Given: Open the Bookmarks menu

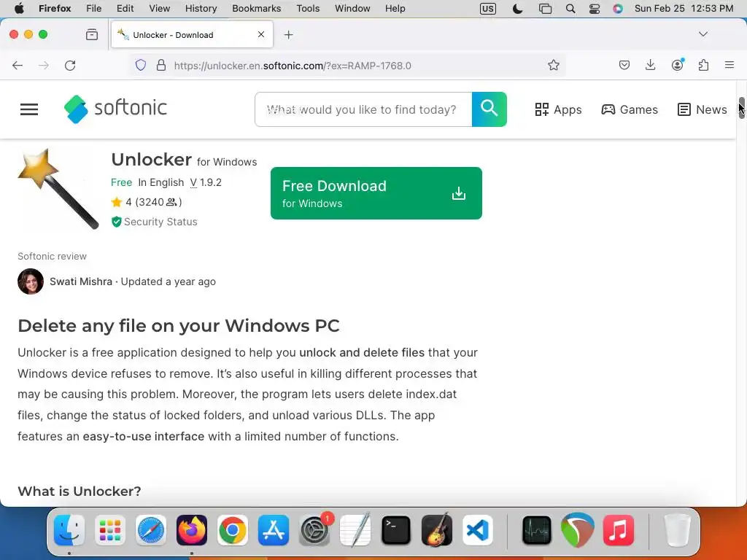Looking at the screenshot, I should (257, 9).
